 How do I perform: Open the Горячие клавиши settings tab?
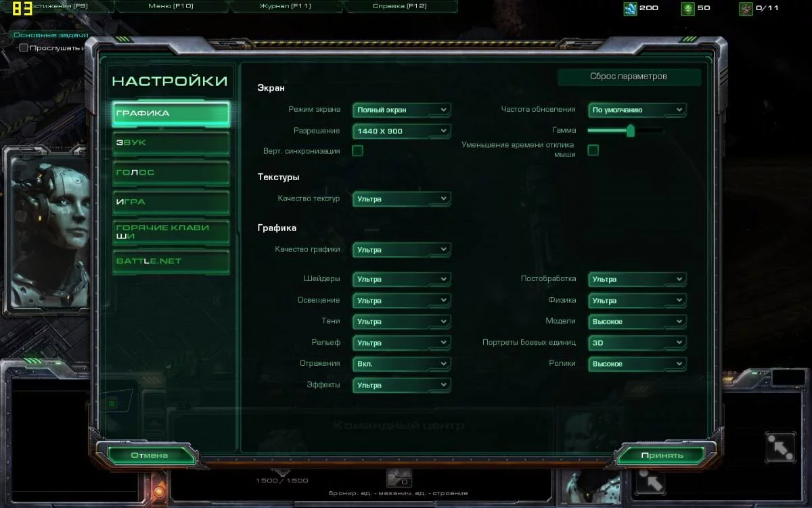pyautogui.click(x=171, y=232)
